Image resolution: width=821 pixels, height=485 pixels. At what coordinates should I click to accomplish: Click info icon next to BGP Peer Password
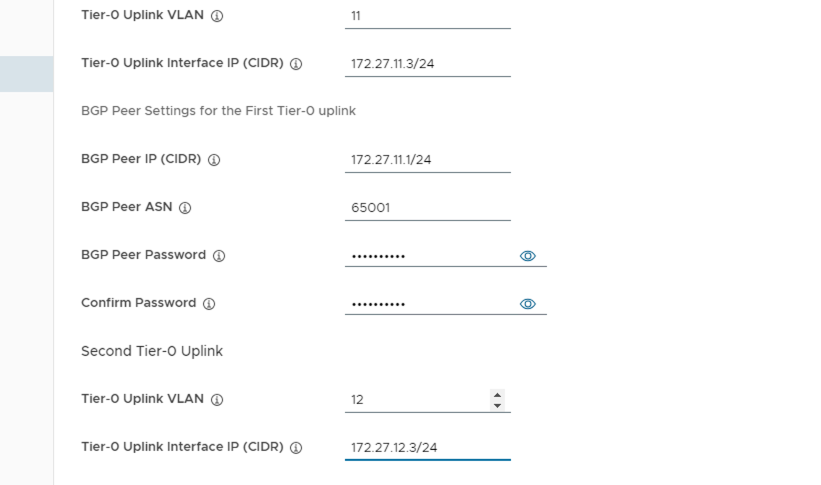pos(219,256)
